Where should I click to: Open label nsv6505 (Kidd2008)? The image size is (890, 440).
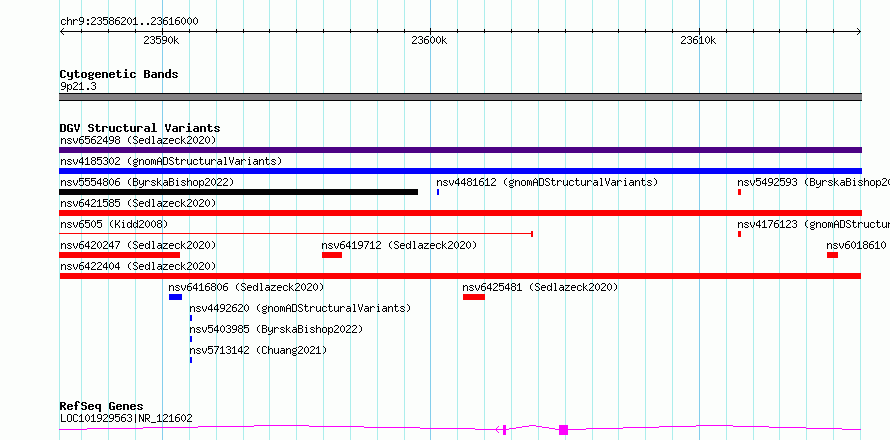click(114, 224)
